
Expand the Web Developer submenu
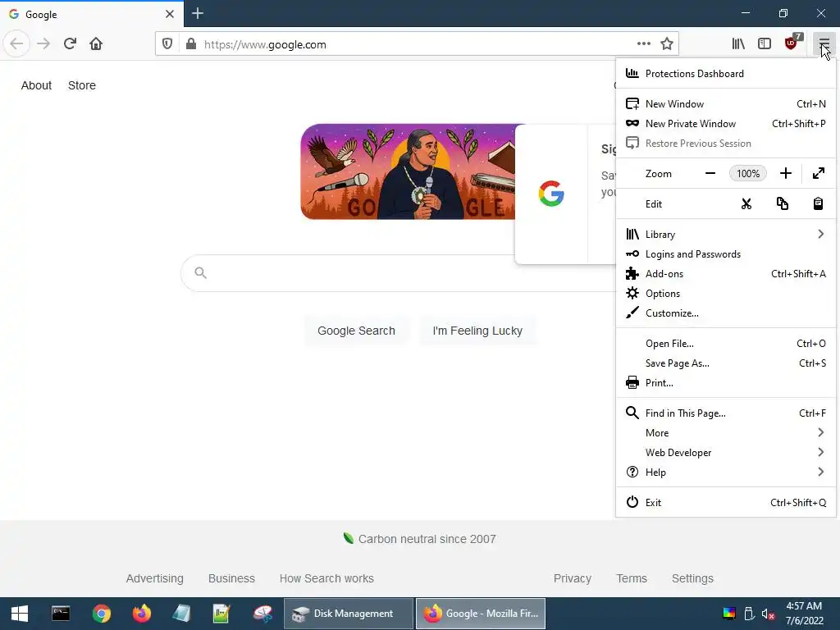click(x=726, y=453)
